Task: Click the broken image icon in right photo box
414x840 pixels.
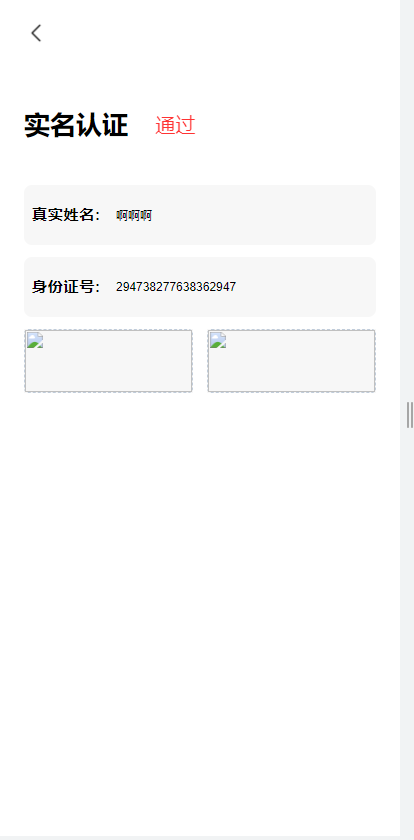Action: (x=219, y=341)
